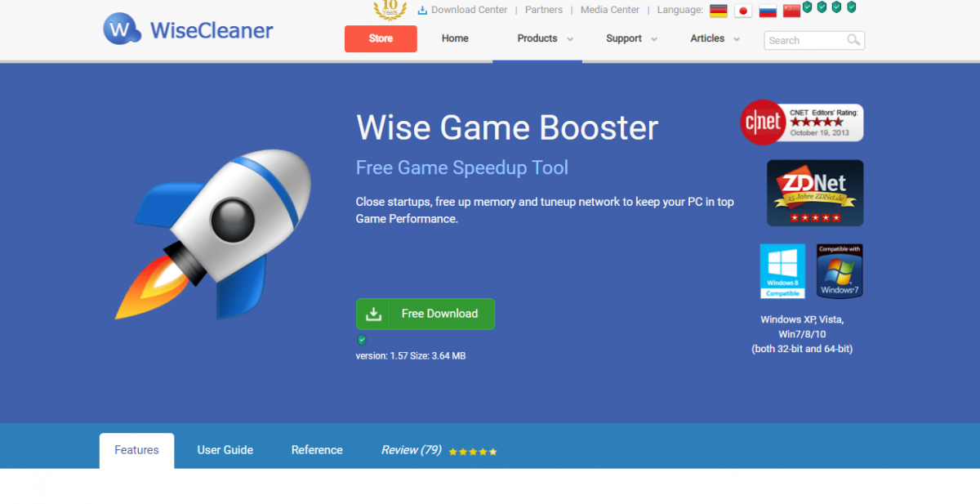
Task: Switch to the User Guide tab
Action: coord(225,450)
